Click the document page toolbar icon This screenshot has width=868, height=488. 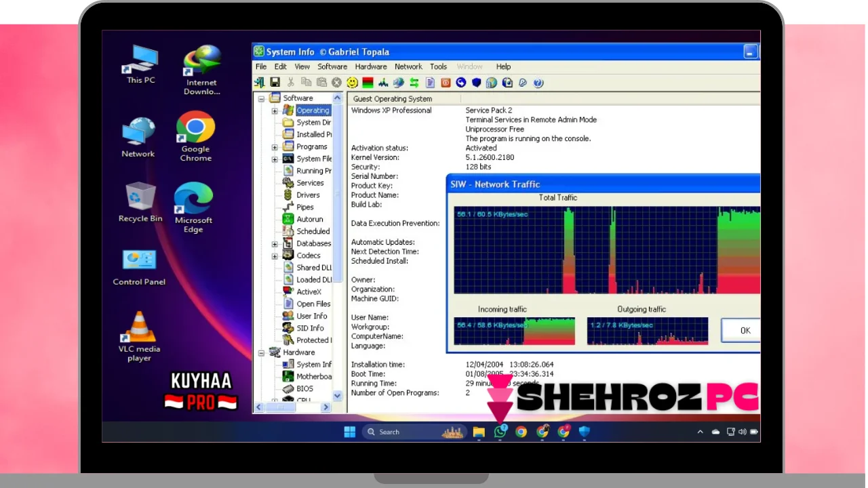(430, 83)
